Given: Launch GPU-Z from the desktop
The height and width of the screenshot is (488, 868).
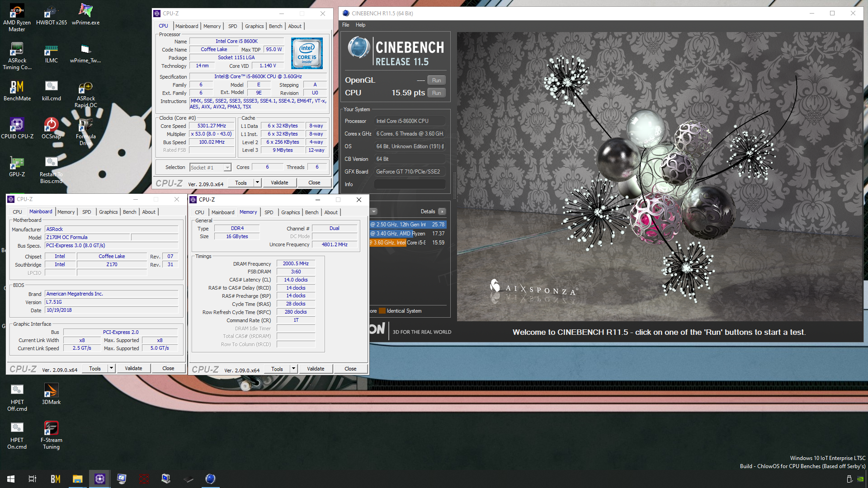Looking at the screenshot, I should pyautogui.click(x=17, y=166).
